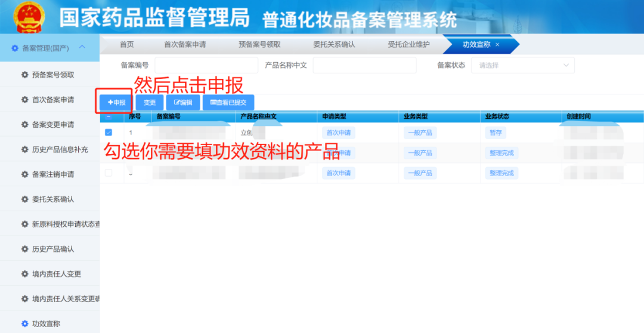Click the 查看已提交 button
Screen dimensions: 644x333
tap(228, 103)
